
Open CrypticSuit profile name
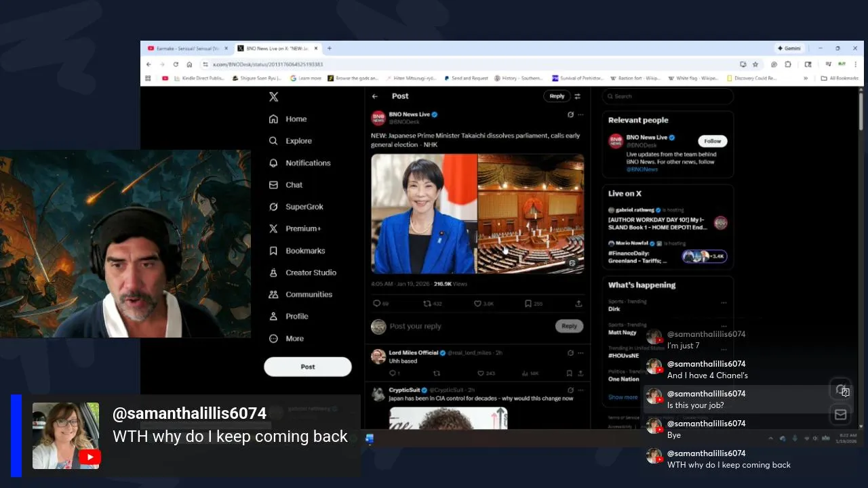[x=404, y=390]
